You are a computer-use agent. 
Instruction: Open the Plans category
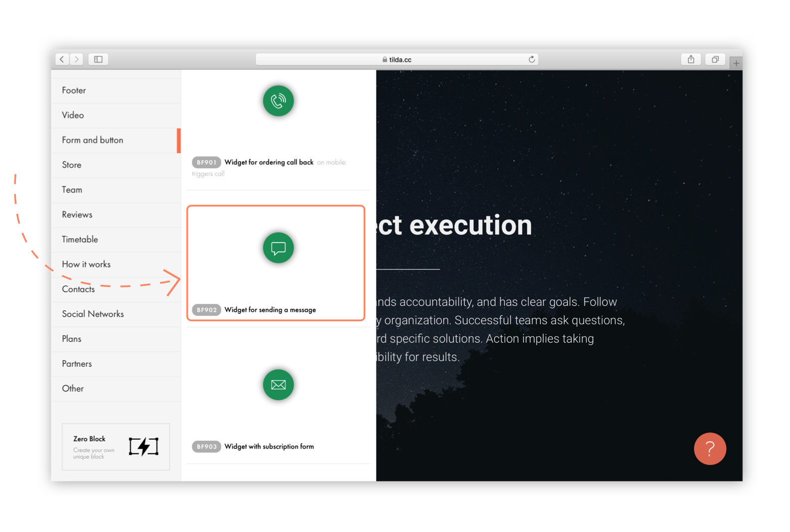tap(116, 340)
